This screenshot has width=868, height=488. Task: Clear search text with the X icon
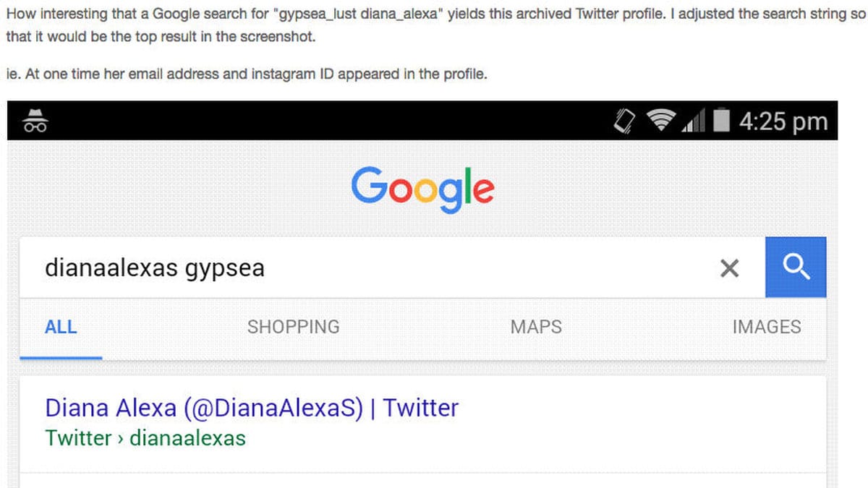pos(730,269)
